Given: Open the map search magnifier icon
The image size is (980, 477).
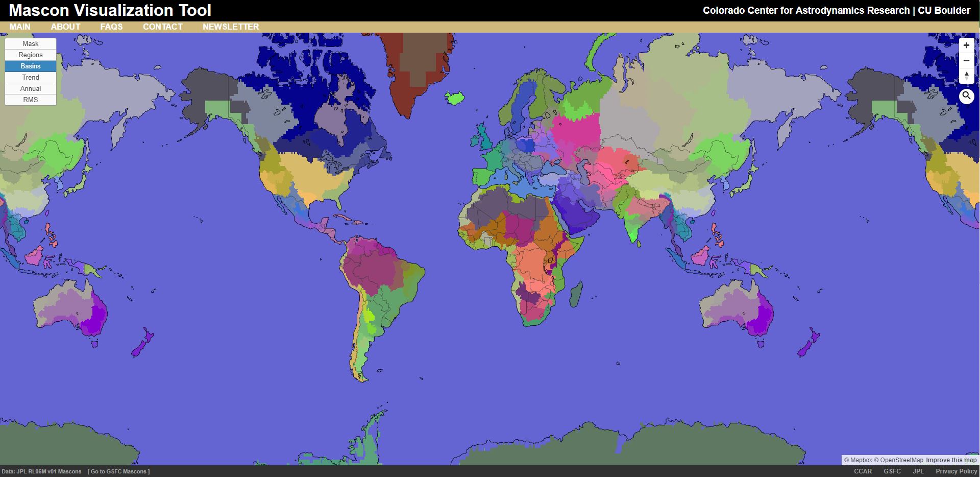Looking at the screenshot, I should click(966, 96).
